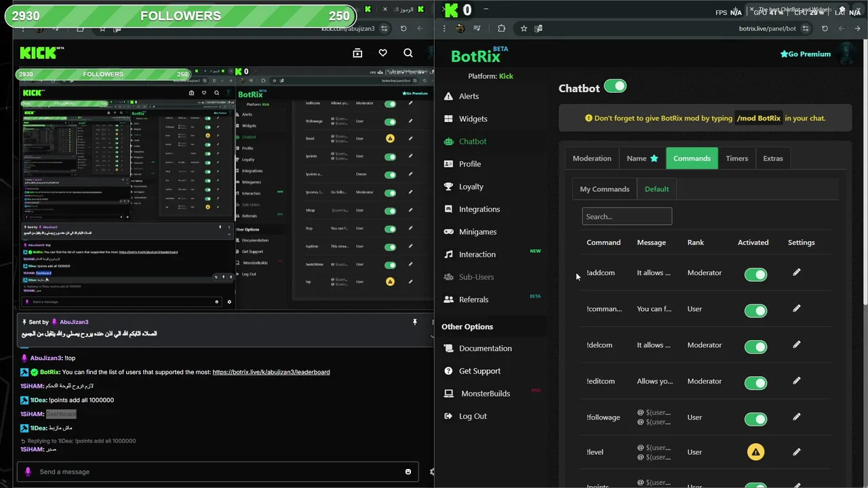Switch to the Moderation tab
This screenshot has width=868, height=488.
tap(592, 158)
